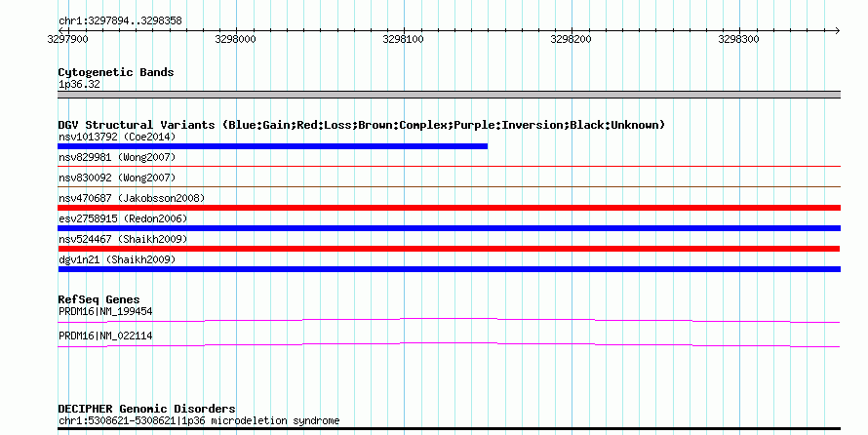Click the Cytogenetic Bands track title

click(116, 72)
